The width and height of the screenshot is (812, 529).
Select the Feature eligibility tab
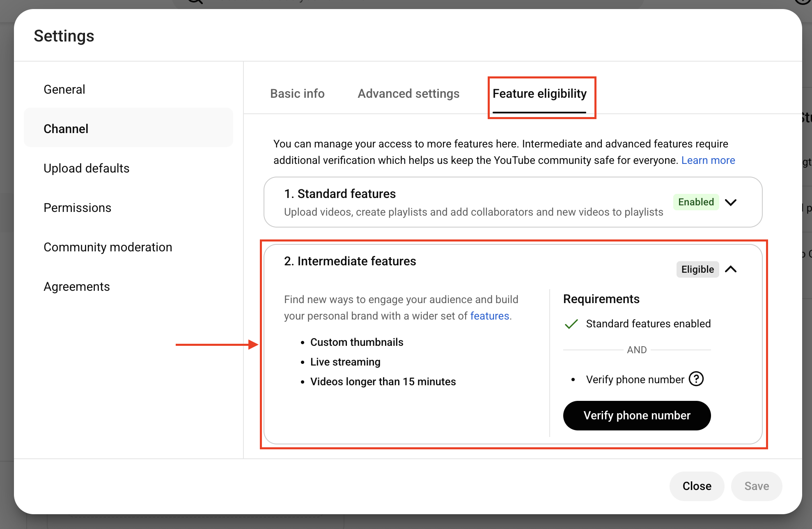(x=539, y=94)
